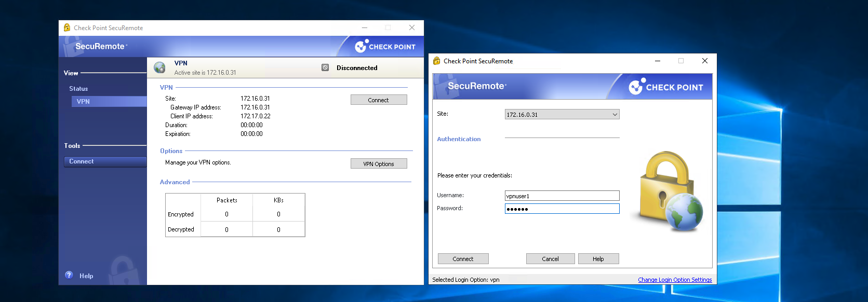Open the Site dropdown showing 172.16.0.31
868x302 pixels.
(562, 115)
